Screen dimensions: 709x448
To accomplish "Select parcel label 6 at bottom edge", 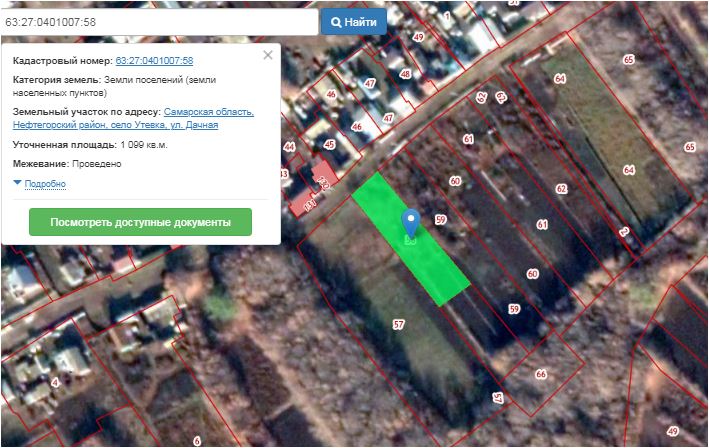I will 197,440.
